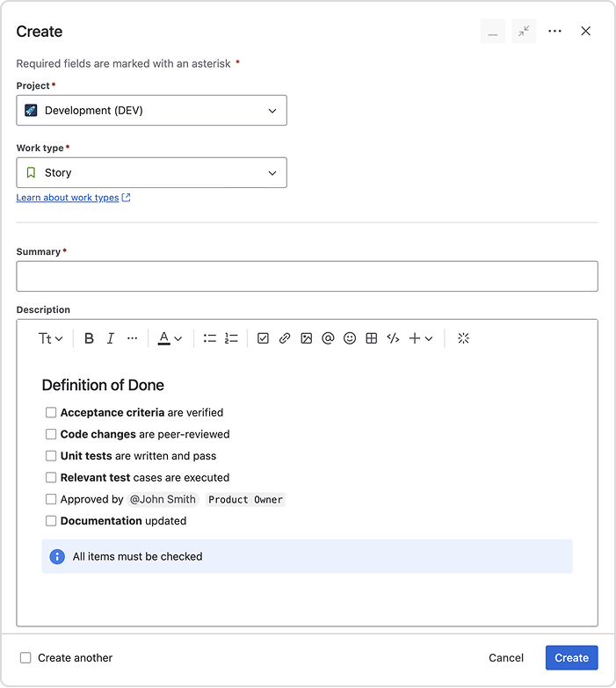The image size is (616, 688).
Task: Check the Acceptance criteria item
Action: [x=51, y=412]
